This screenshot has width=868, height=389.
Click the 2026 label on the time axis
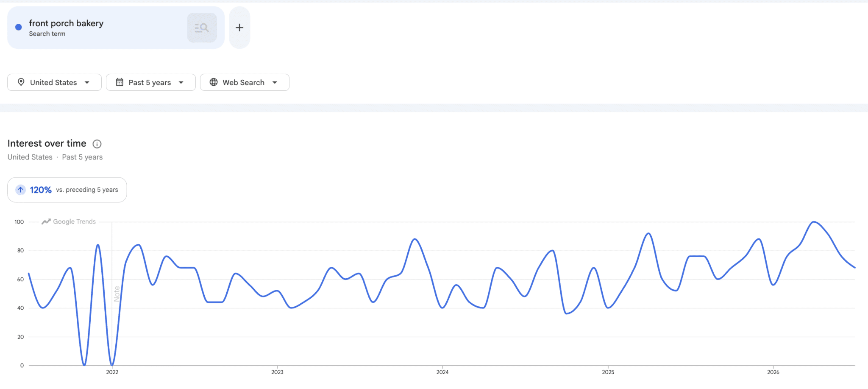(x=773, y=372)
